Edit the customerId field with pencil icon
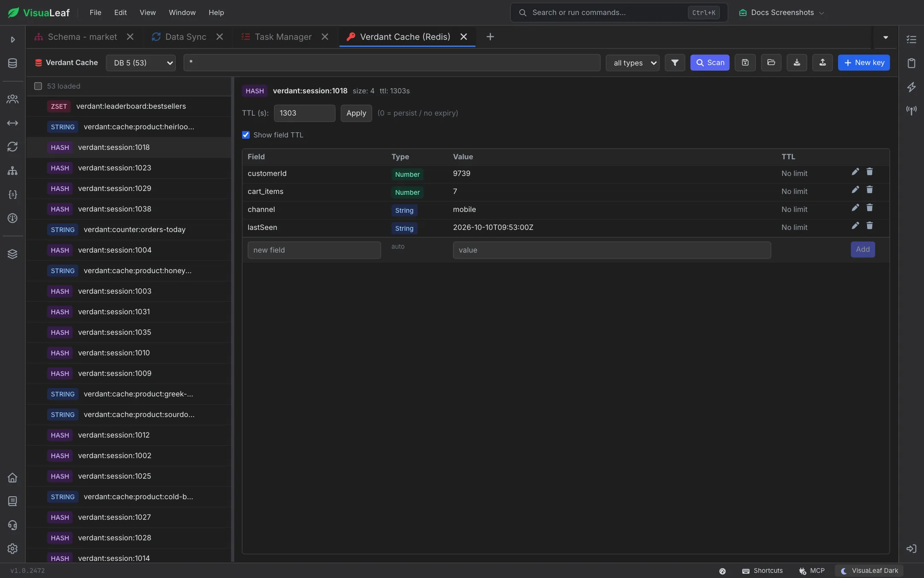Screen dimensions: 924x578 click(855, 172)
